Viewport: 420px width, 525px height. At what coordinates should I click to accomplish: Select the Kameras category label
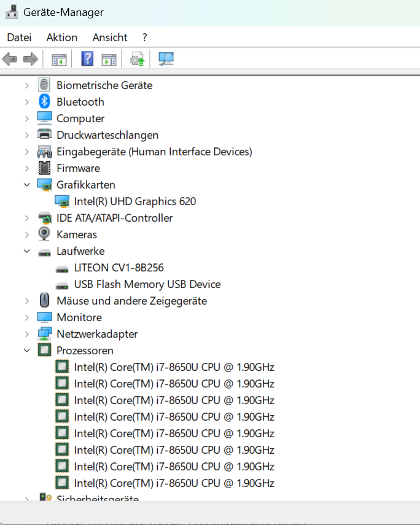point(77,235)
